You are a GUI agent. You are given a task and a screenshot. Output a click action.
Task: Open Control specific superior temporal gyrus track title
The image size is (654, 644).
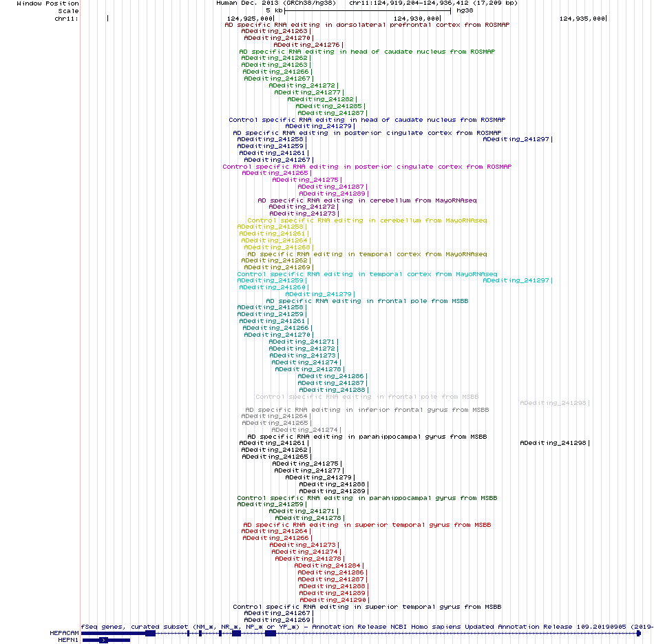tap(367, 607)
